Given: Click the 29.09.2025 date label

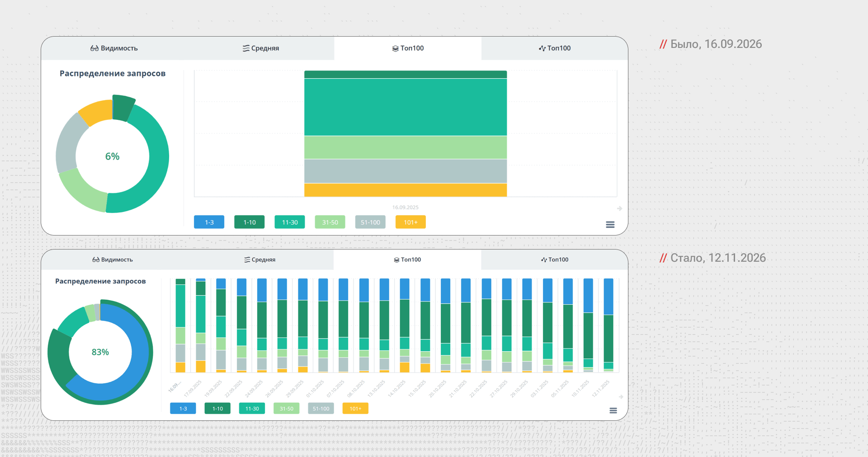Looking at the screenshot, I should tap(295, 388).
